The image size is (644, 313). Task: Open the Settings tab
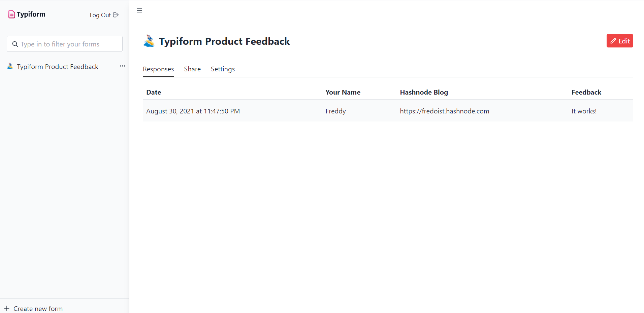point(223,69)
